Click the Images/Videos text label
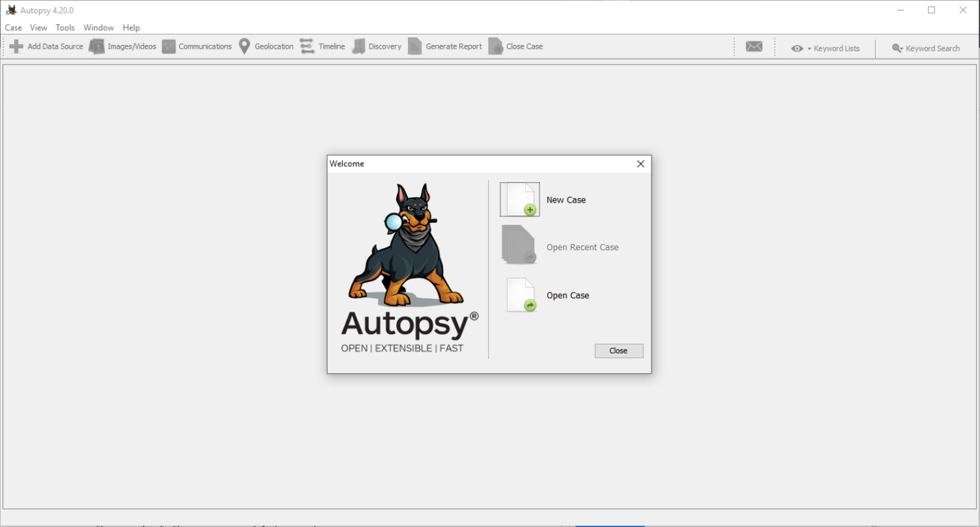This screenshot has height=527, width=980. [x=132, y=47]
